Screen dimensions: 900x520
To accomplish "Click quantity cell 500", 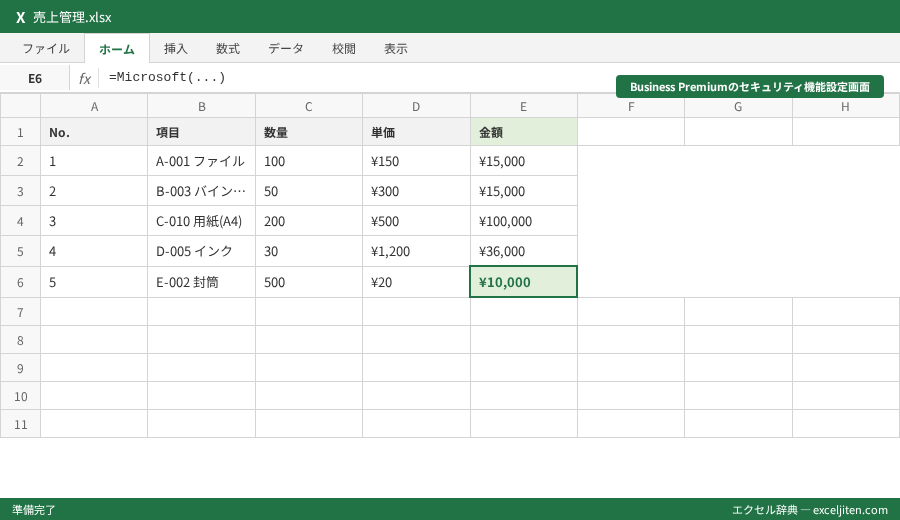I will (309, 282).
